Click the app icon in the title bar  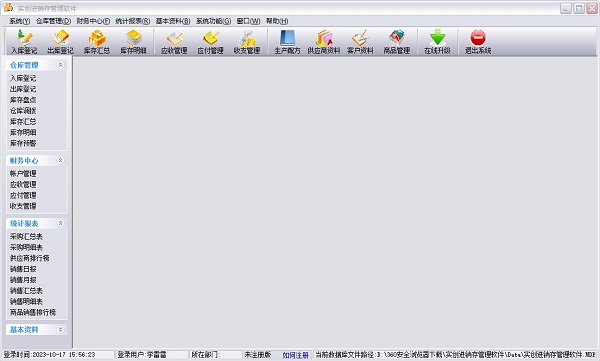[8, 8]
